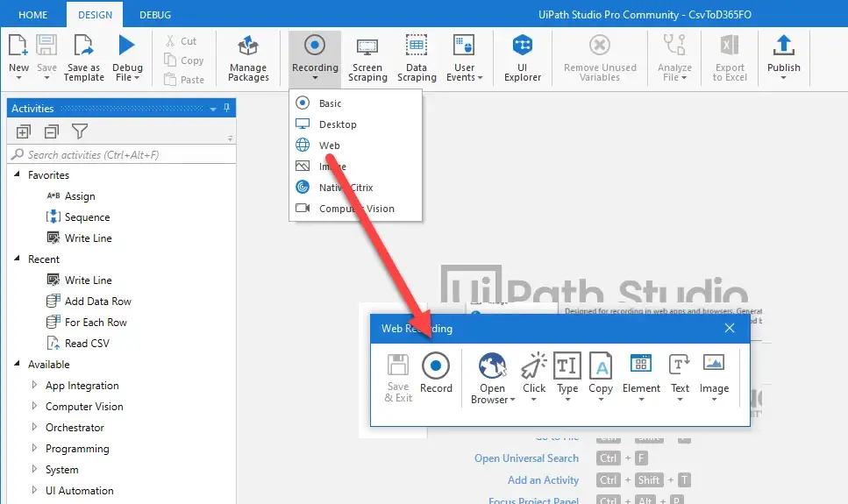Expand all in Activities panel

[x=24, y=131]
